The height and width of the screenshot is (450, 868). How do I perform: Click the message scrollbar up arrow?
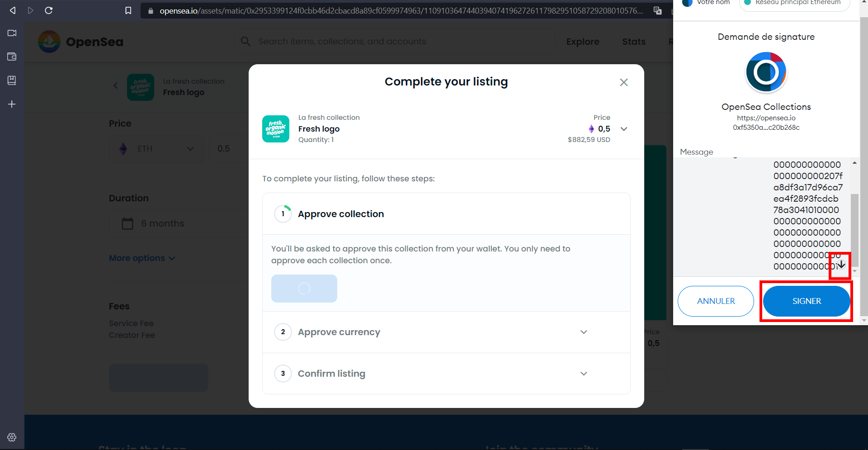click(x=854, y=162)
